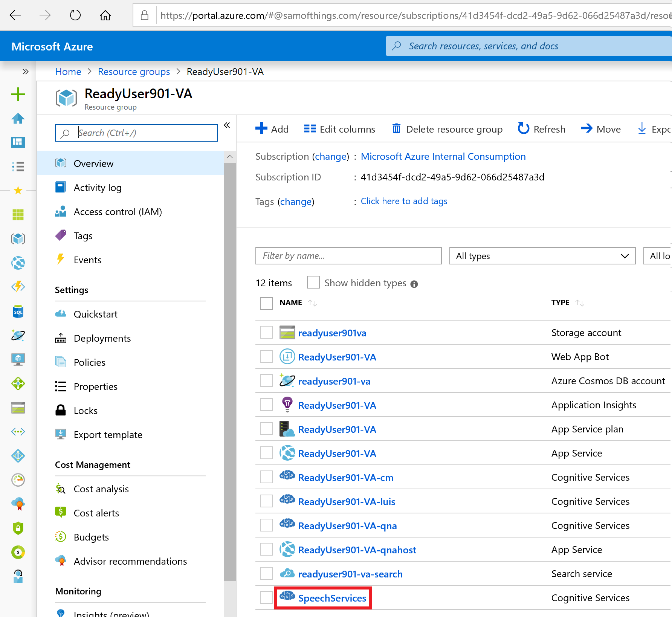Open the Cost Management icon in rail
The width and height of the screenshot is (672, 617).
pyautogui.click(x=18, y=552)
